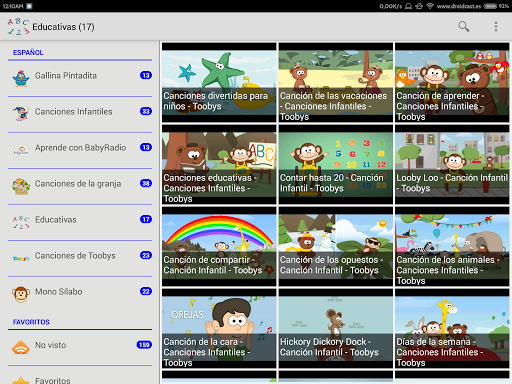
Task: Choose the Canciones de la granja icon
Action: click(x=21, y=186)
